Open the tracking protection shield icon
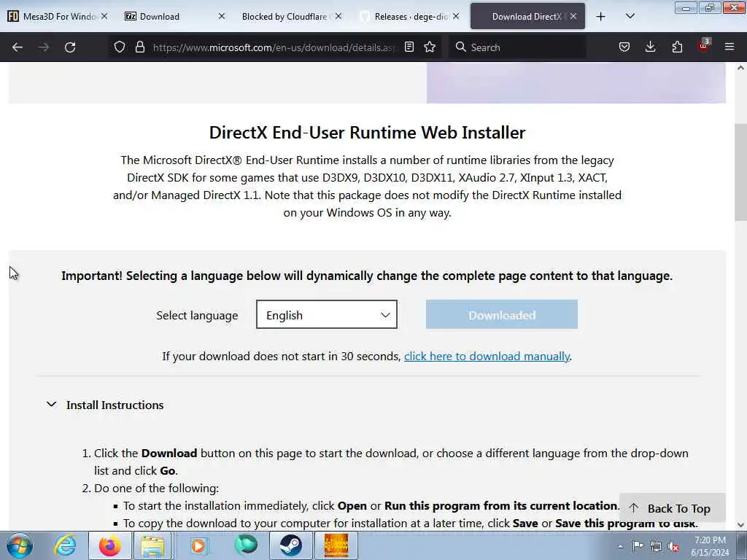 (120, 47)
